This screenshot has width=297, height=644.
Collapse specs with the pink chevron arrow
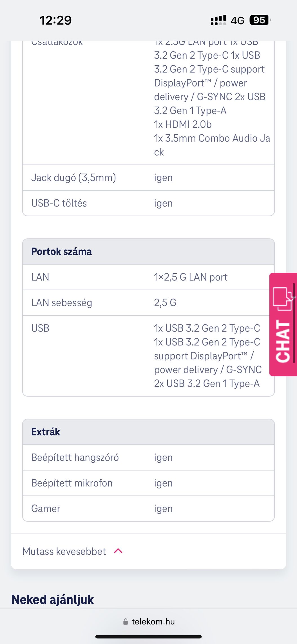coord(118,551)
